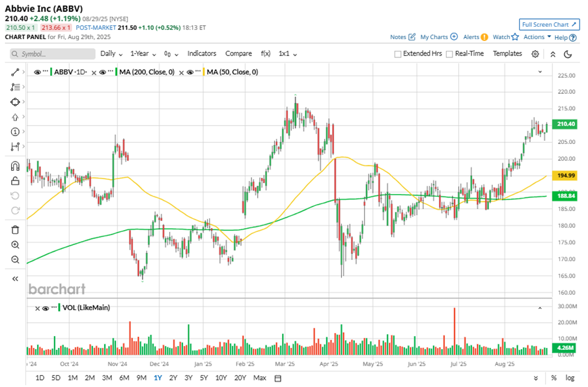Switch to dark mode with moon icon
Screen dimensions: 588x387
tap(568, 54)
